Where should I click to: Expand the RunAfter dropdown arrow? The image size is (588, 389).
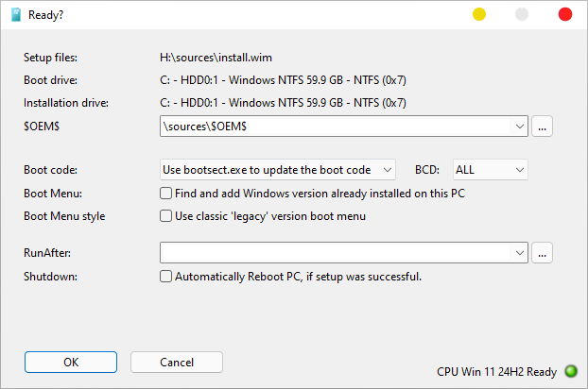click(x=519, y=252)
